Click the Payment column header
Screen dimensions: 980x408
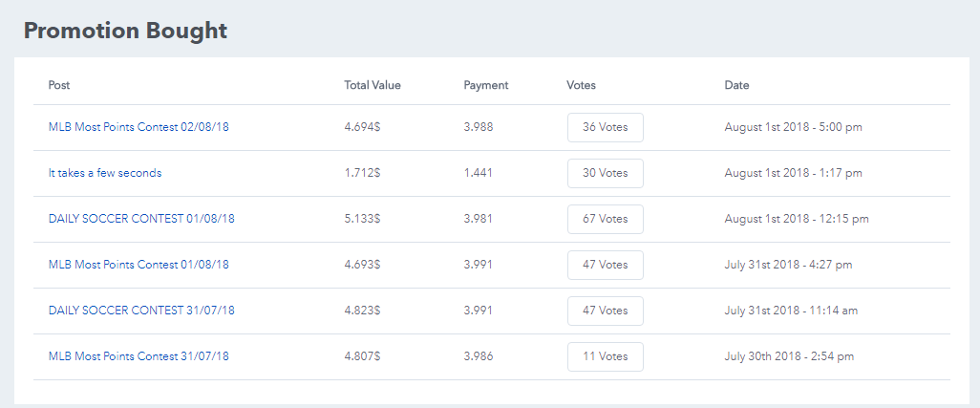click(486, 85)
